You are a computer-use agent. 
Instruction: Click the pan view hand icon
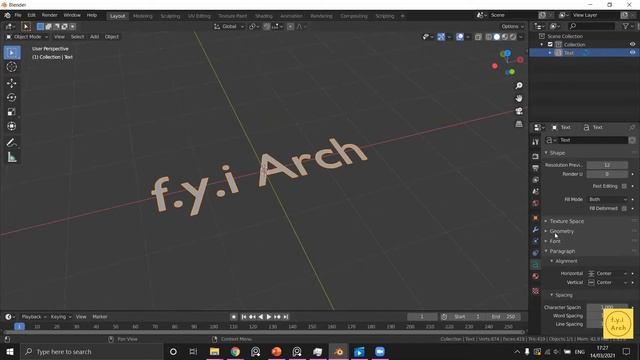pyautogui.click(x=519, y=98)
